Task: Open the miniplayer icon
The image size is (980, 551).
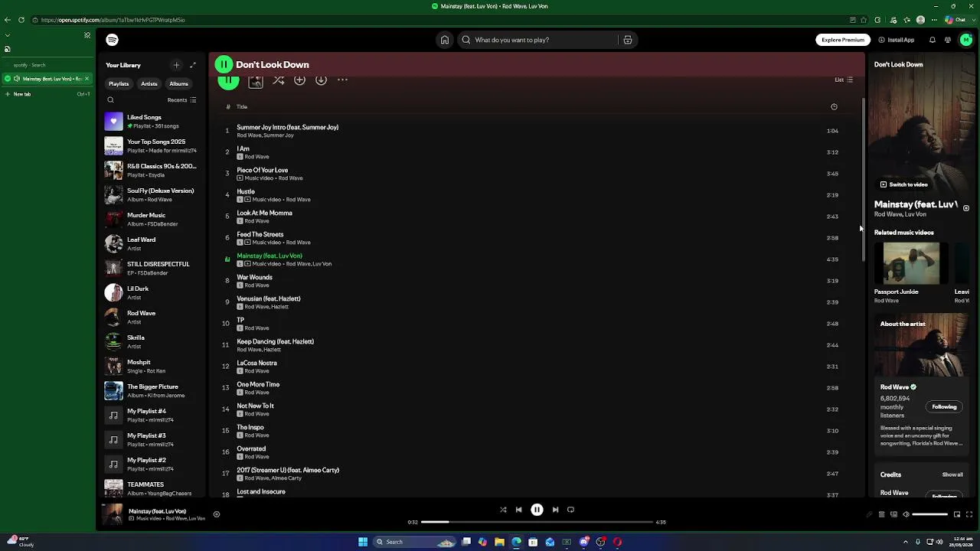Action: pyautogui.click(x=957, y=514)
